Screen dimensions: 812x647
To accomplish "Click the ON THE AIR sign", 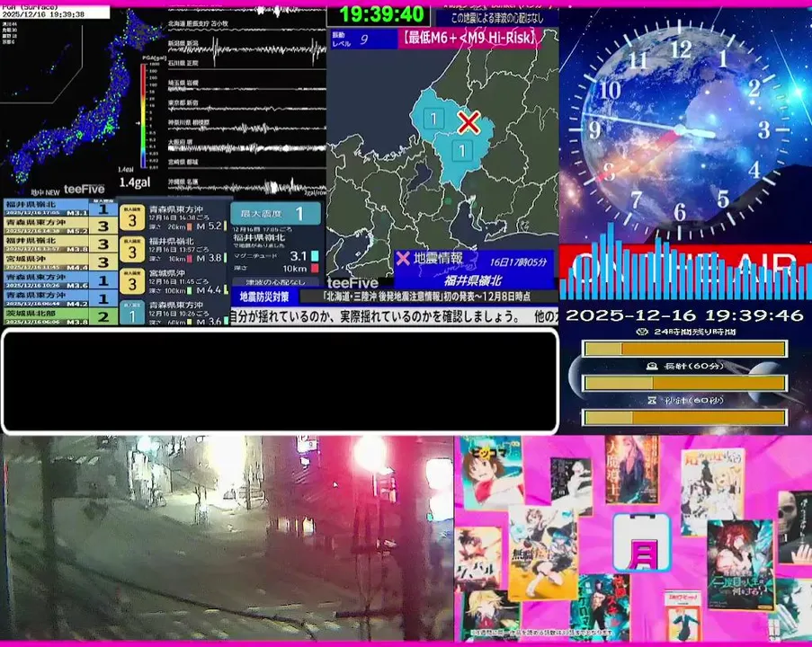I will click(685, 267).
